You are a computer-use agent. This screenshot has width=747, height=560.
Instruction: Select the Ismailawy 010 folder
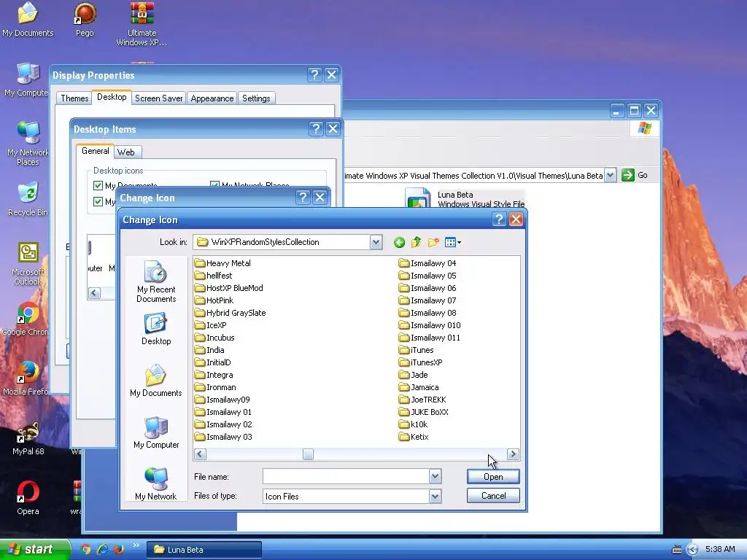[430, 325]
